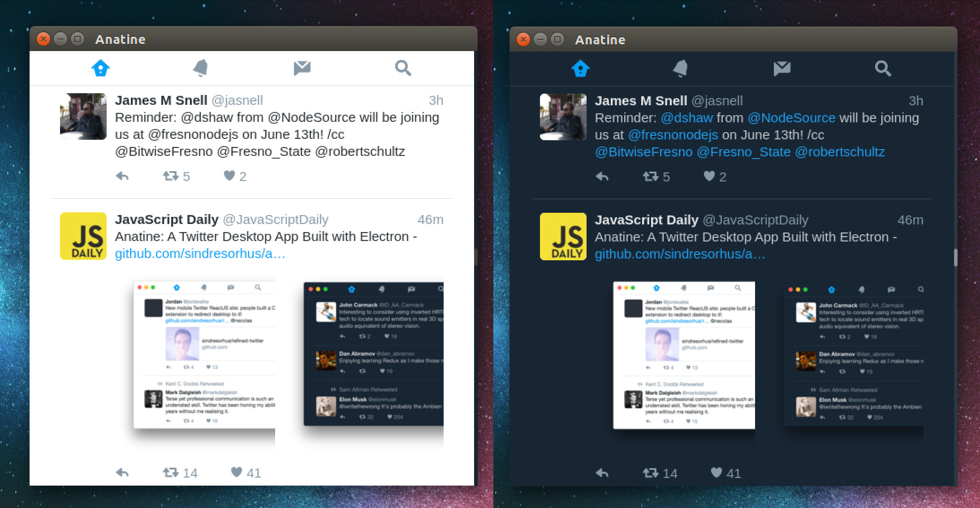This screenshot has height=508, width=980.
Task: Open Messages envelope in light Anatine window
Action: click(x=302, y=68)
